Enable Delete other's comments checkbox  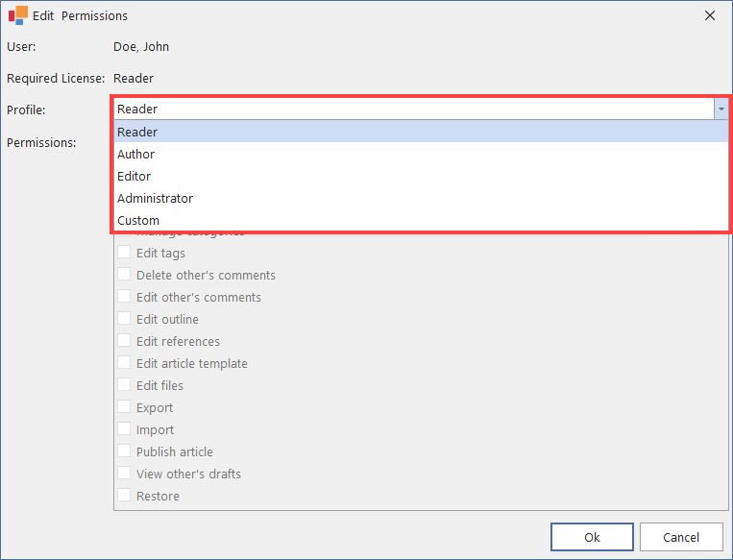click(x=125, y=276)
